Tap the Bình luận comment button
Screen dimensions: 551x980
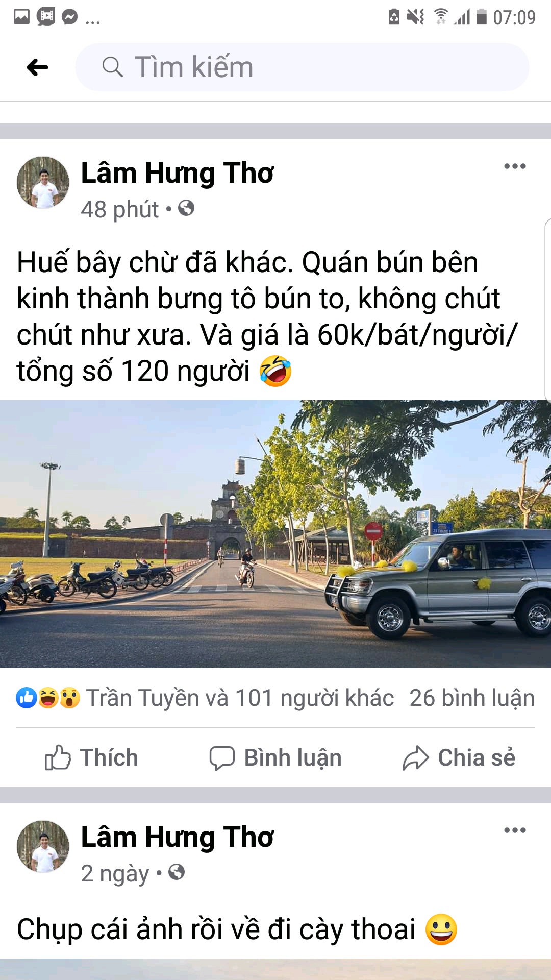(x=275, y=757)
